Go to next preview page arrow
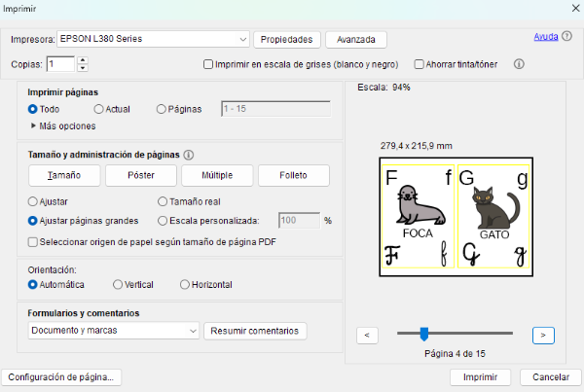The width and height of the screenshot is (584, 392). tap(543, 335)
